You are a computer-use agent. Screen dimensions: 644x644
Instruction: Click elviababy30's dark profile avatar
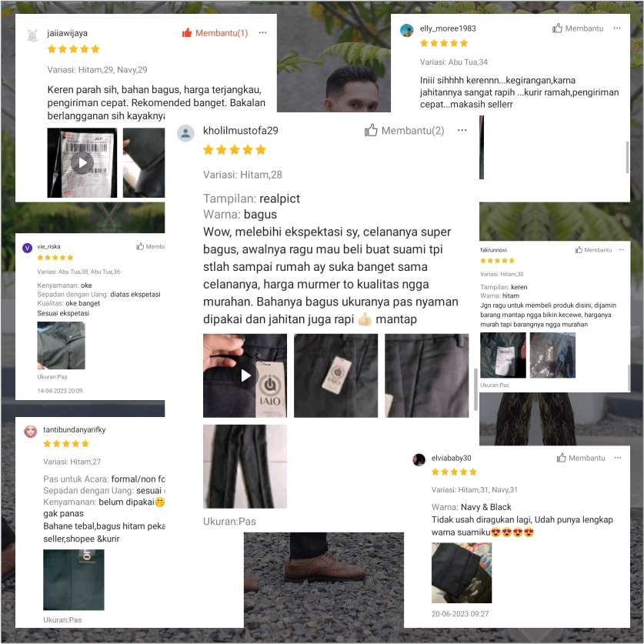click(419, 459)
